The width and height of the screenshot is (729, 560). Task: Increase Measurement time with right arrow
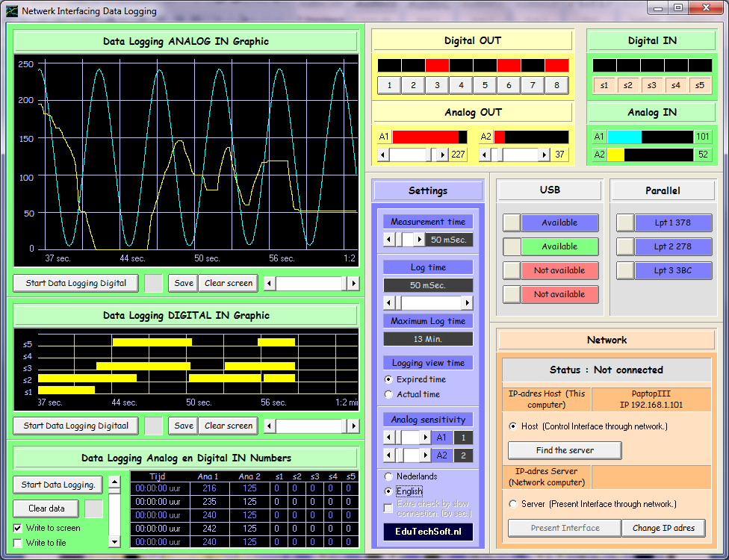[418, 240]
